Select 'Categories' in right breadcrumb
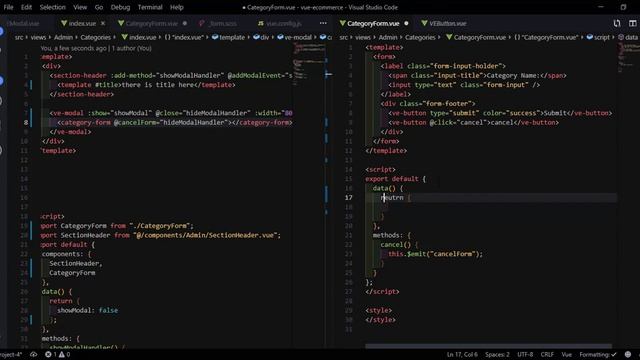The image size is (640, 360). coord(420,38)
